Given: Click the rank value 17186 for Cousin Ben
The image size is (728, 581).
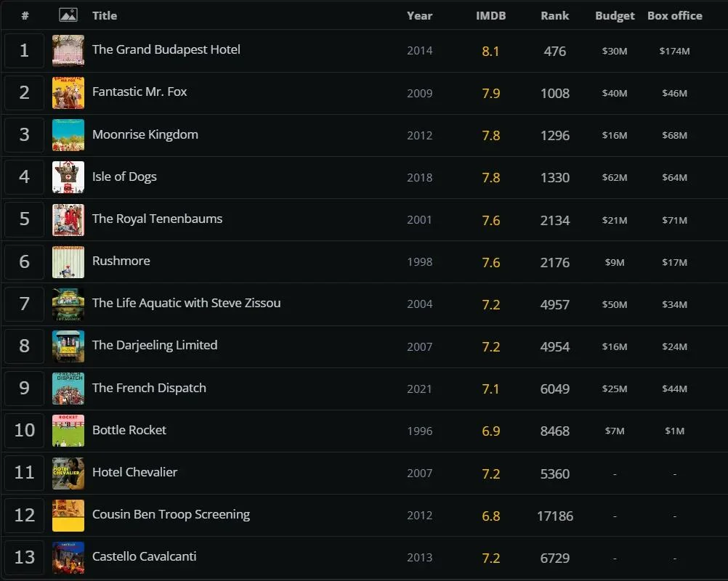Looking at the screenshot, I should point(555,516).
